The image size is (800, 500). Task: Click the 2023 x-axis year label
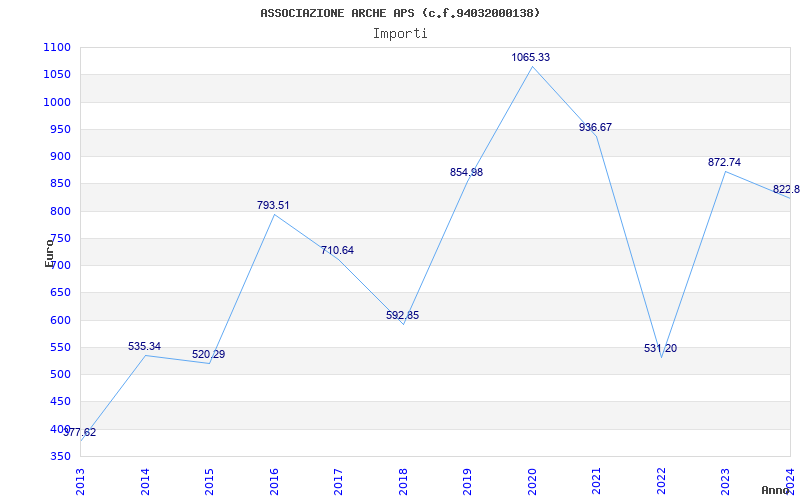(726, 481)
